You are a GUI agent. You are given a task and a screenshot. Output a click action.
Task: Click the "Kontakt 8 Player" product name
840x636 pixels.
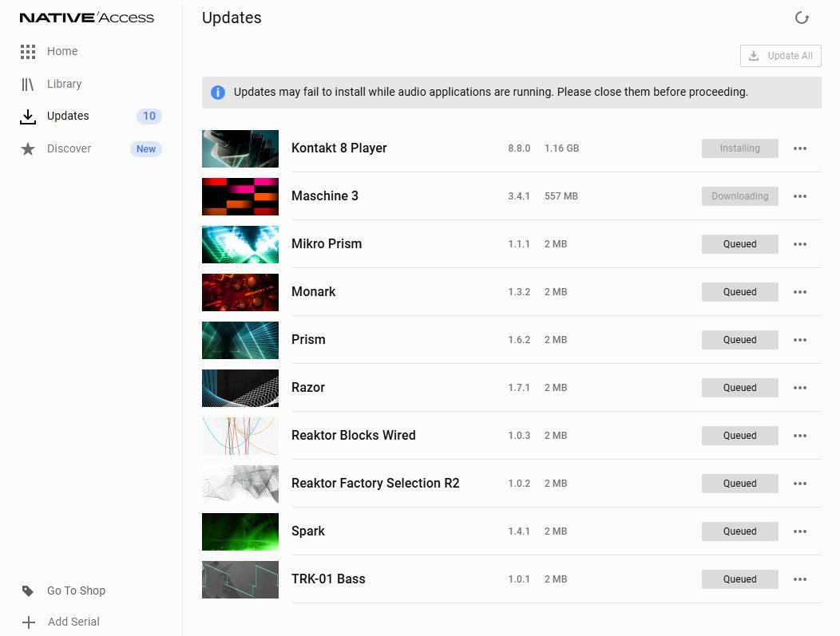point(339,148)
